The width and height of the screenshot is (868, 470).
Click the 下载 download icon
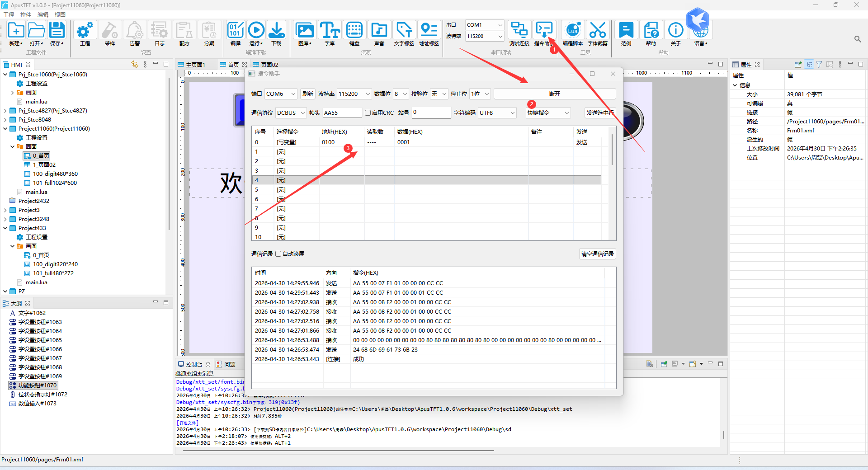276,30
